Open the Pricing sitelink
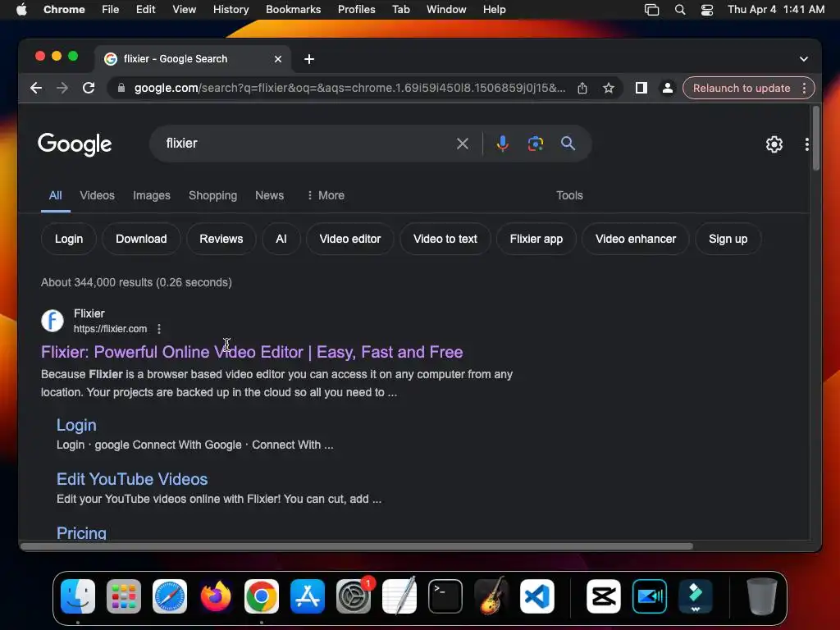 [81, 532]
